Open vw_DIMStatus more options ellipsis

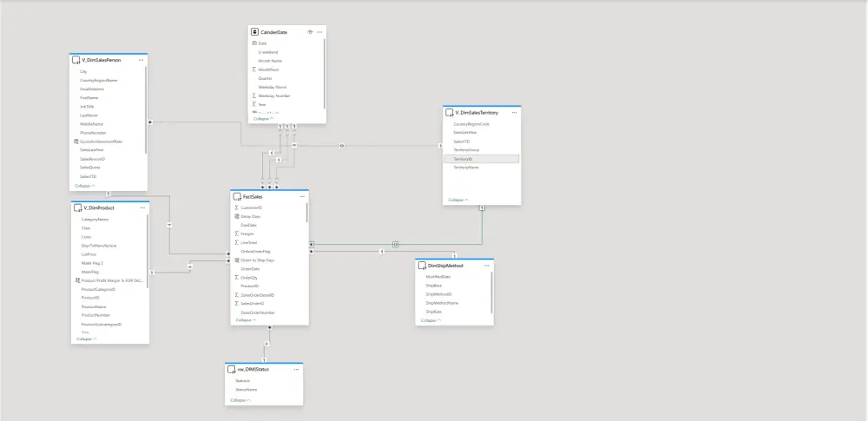(x=297, y=369)
